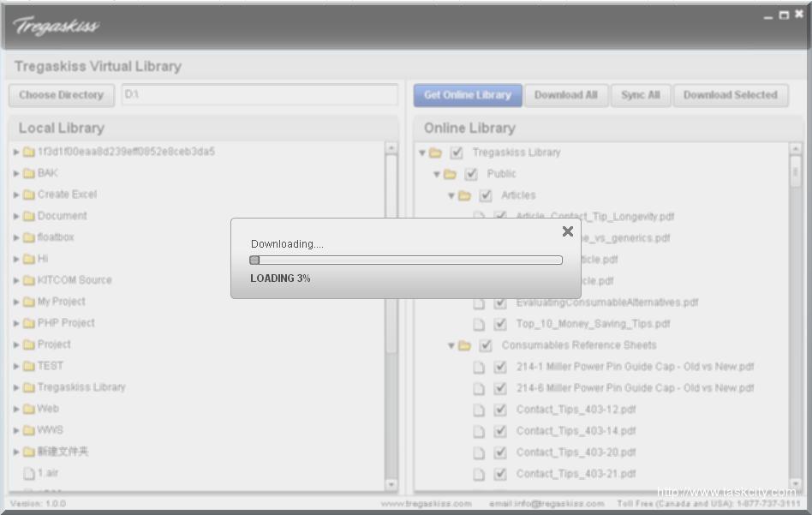Viewport: 812px width, 515px height.
Task: Select the Web folder icon
Action: click(29, 410)
